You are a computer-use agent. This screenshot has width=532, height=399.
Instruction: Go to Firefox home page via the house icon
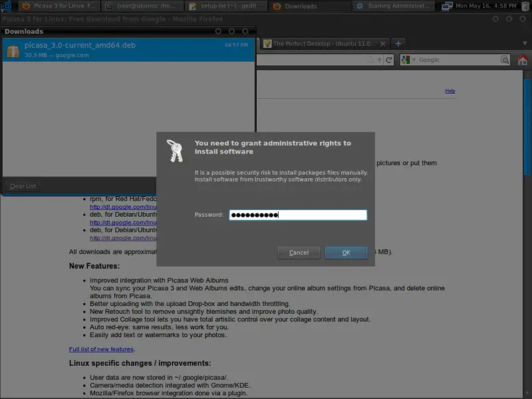523,60
